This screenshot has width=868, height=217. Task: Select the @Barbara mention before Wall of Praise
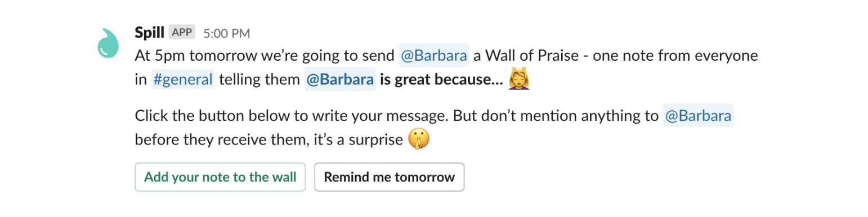pos(434,56)
